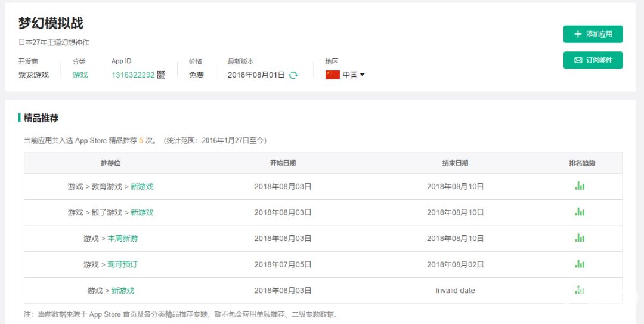Click the subtitle 日本27年王道幻想神作

pyautogui.click(x=54, y=42)
